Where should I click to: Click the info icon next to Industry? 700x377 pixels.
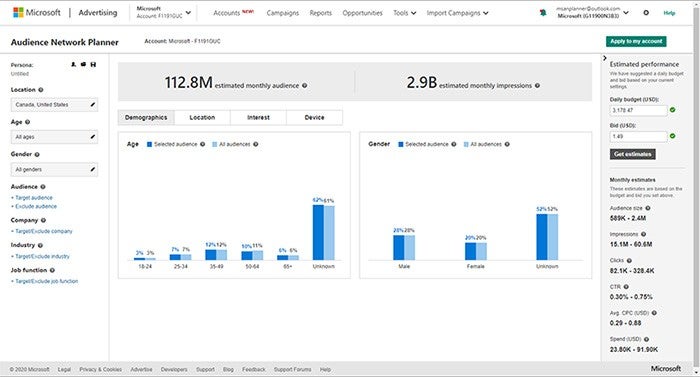(40, 245)
